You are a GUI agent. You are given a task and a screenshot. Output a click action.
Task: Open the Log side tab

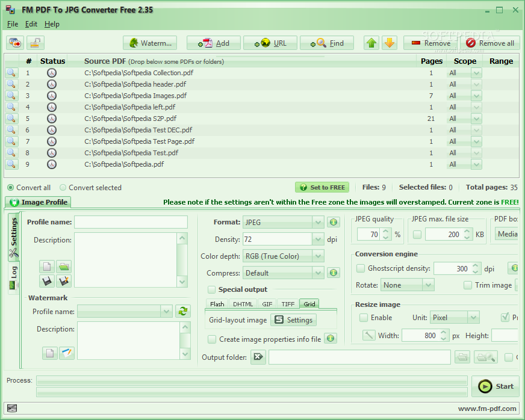[x=13, y=278]
